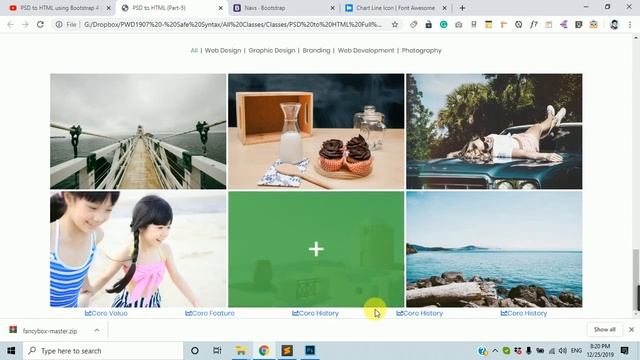Open the two girls beach portfolio image
The width and height of the screenshot is (640, 360).
(x=138, y=249)
